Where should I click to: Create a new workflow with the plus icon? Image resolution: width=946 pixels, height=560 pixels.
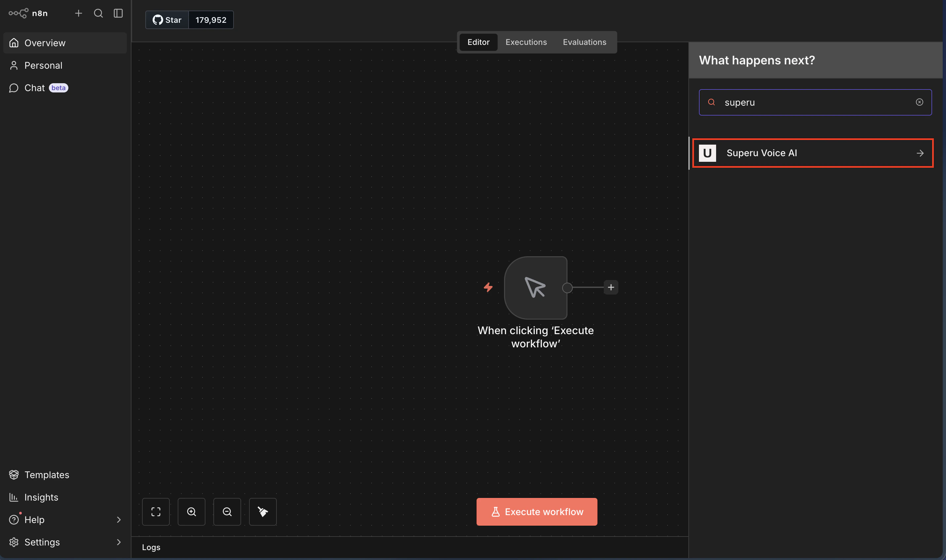click(x=79, y=13)
